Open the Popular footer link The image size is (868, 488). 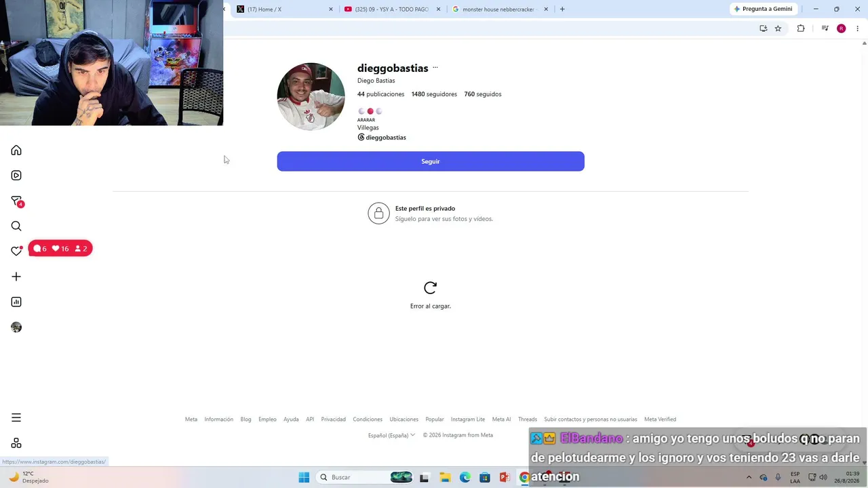(435, 420)
